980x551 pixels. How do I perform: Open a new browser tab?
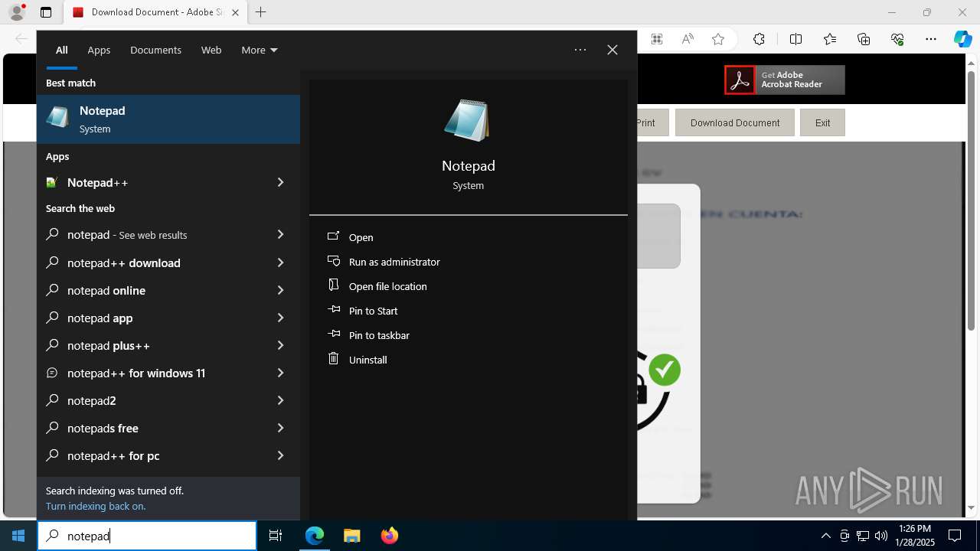coord(261,12)
